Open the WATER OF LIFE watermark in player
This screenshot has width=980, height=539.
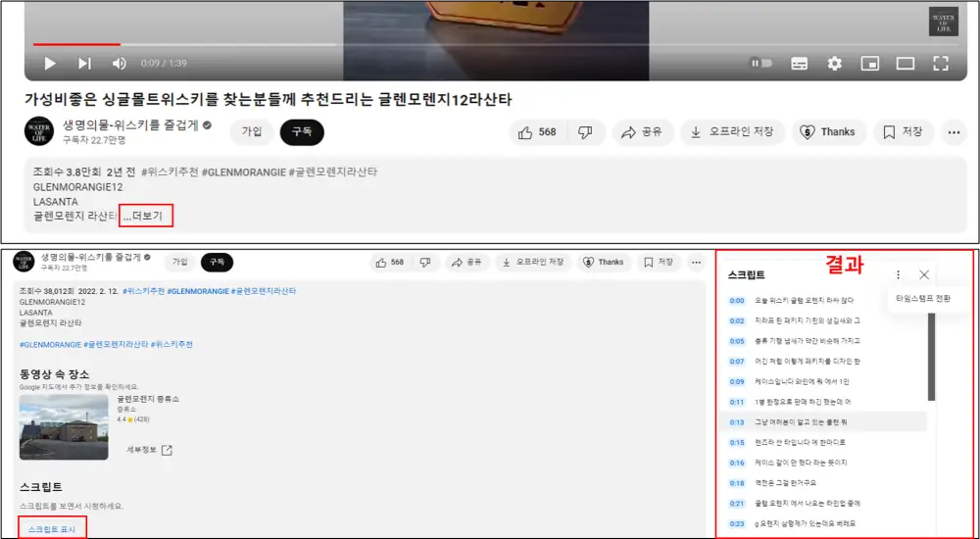(x=943, y=22)
